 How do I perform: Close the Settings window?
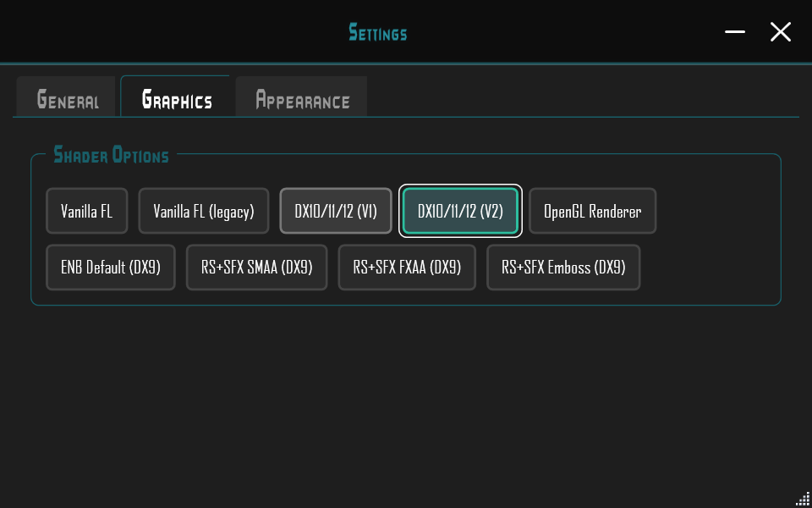pos(781,32)
